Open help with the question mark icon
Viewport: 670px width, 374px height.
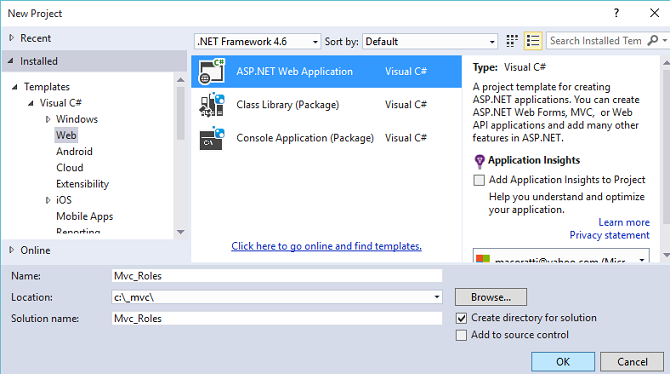(616, 13)
